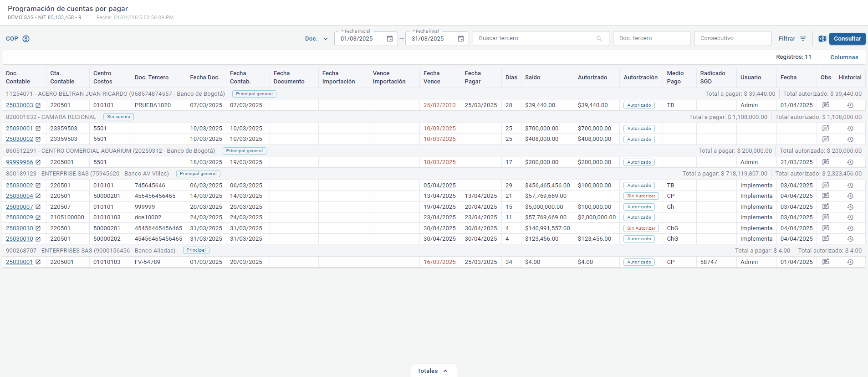The image size is (868, 377).
Task: Sort by Saldo column header
Action: coord(532,77)
